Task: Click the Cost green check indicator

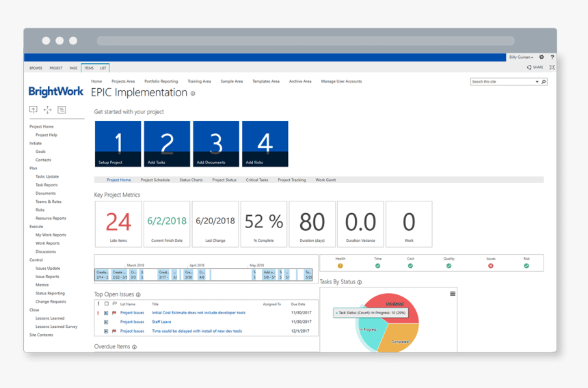Action: pos(410,266)
